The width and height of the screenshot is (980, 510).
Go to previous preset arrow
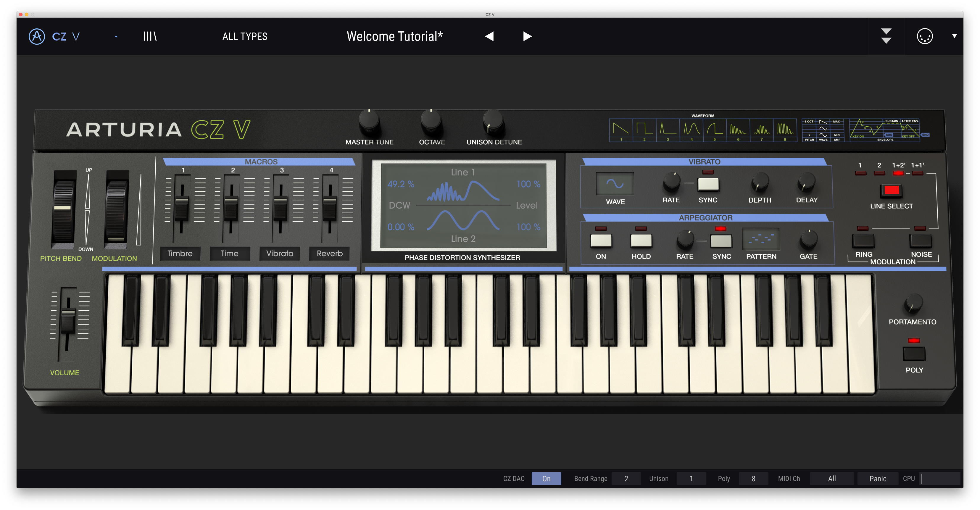(x=490, y=36)
